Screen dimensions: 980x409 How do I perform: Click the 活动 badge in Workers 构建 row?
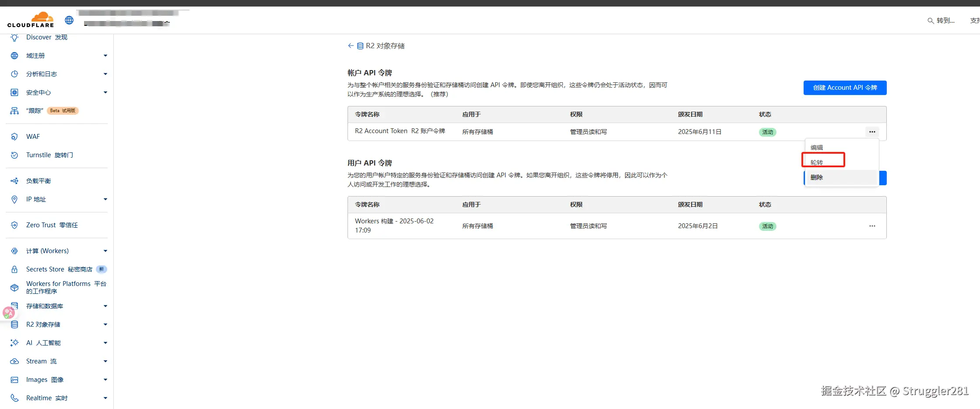(767, 226)
